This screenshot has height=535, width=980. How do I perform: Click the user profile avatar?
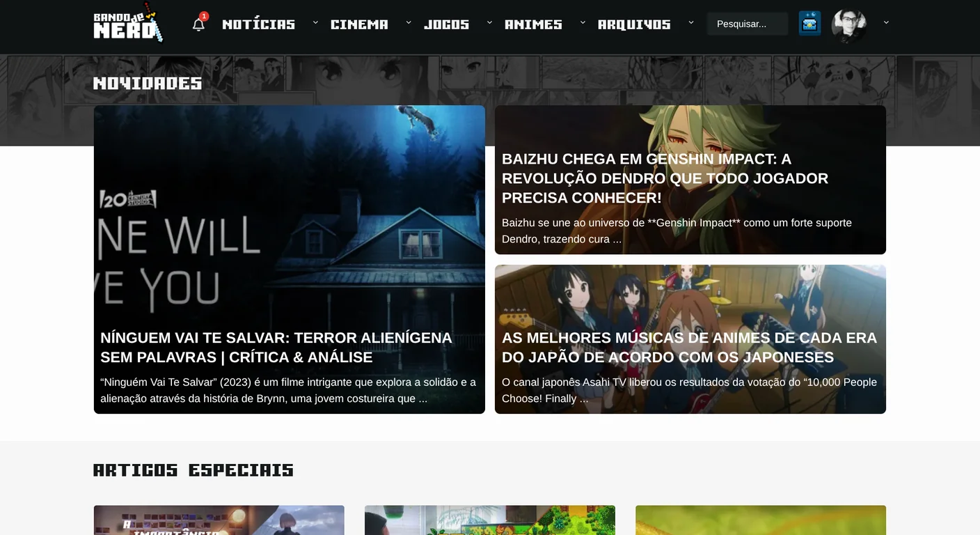coord(849,26)
